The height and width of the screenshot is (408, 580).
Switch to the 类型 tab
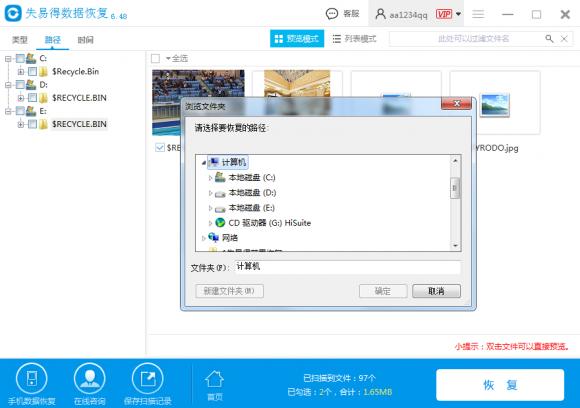coord(20,40)
